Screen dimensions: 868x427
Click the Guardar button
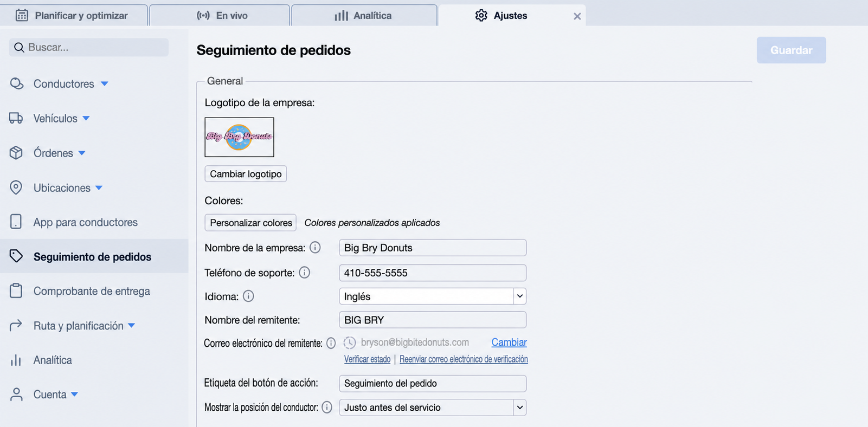(x=792, y=50)
